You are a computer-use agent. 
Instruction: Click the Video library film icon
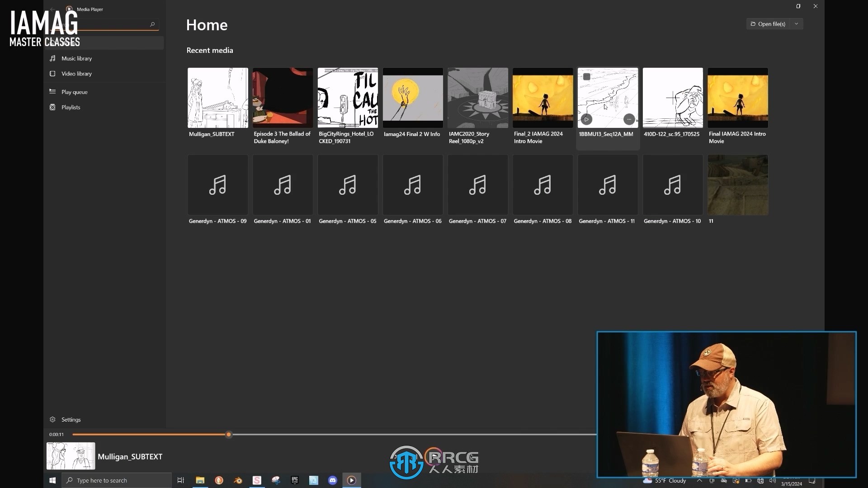(x=52, y=74)
